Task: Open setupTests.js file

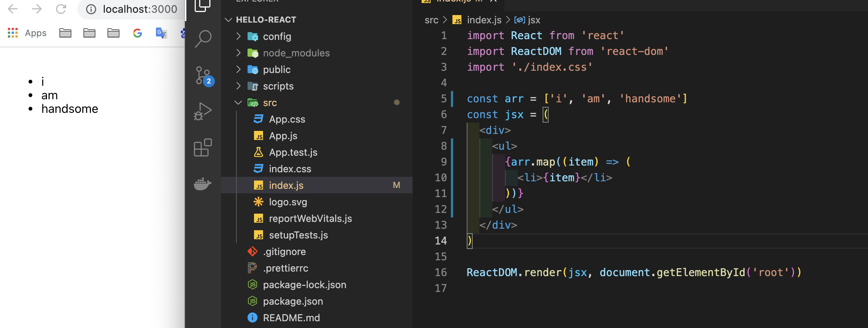Action: pyautogui.click(x=316, y=235)
